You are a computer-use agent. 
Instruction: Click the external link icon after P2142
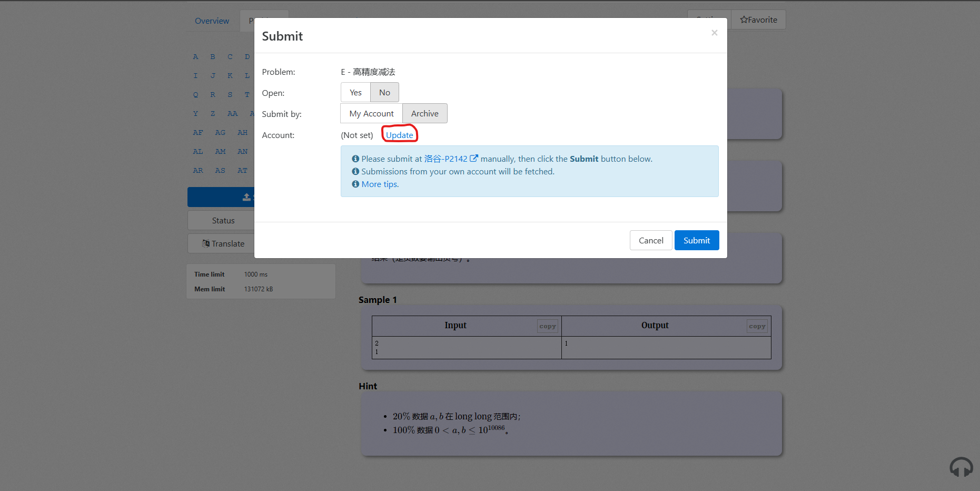tap(474, 158)
